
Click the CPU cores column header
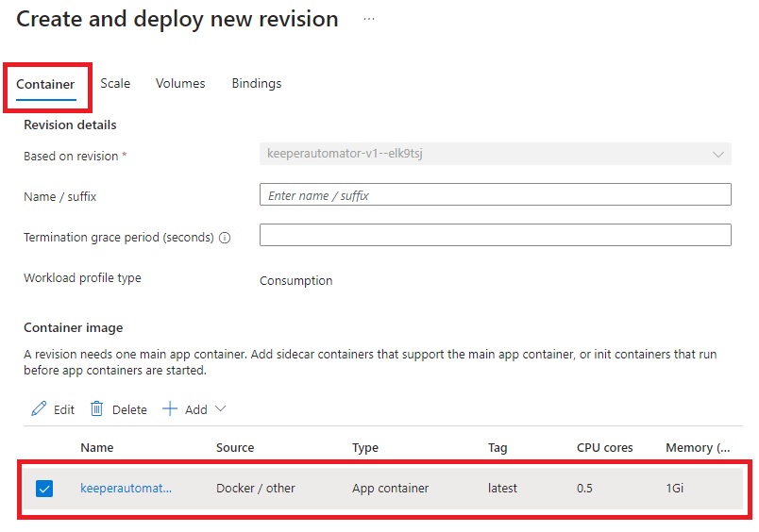point(604,448)
